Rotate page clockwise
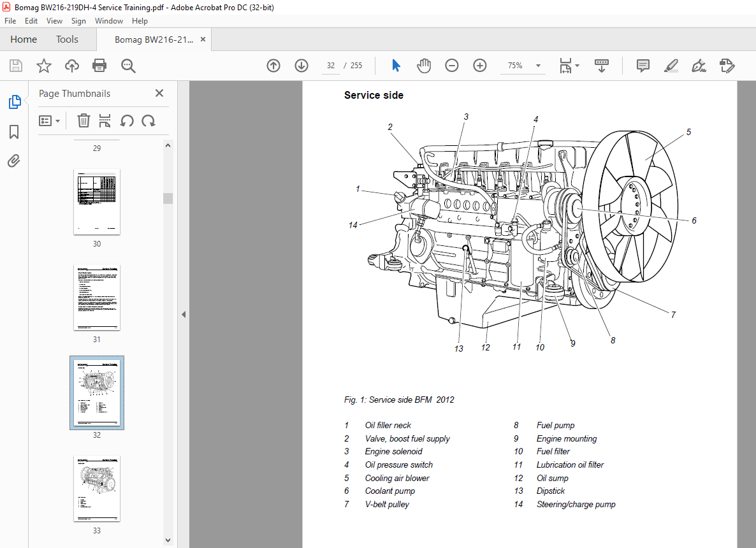Screen dimensions: 756x548 pos(148,120)
